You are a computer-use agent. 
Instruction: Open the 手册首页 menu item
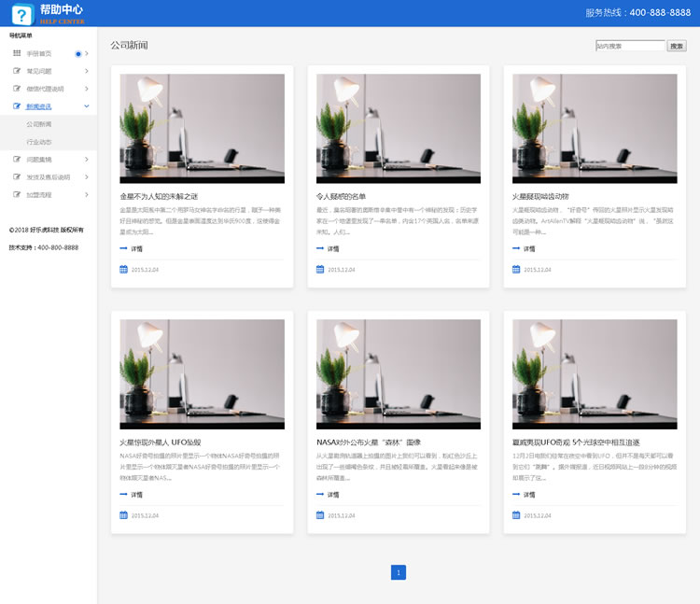pyautogui.click(x=39, y=53)
